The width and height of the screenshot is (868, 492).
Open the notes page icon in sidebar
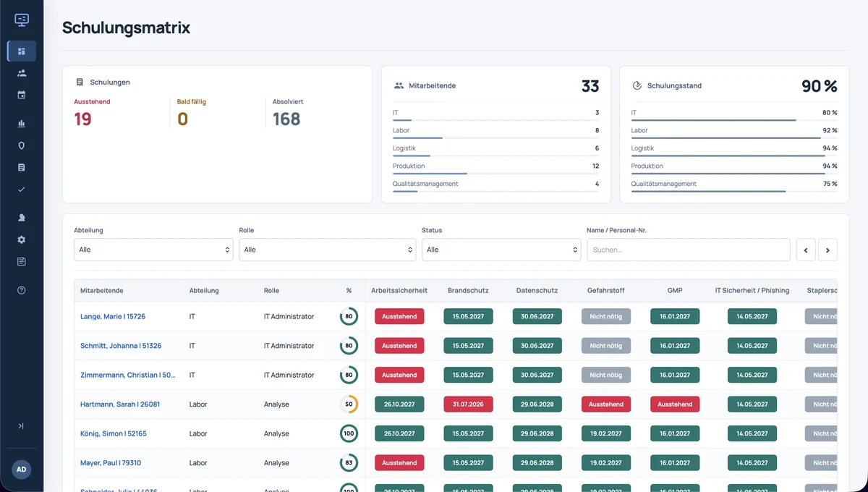[x=22, y=261]
